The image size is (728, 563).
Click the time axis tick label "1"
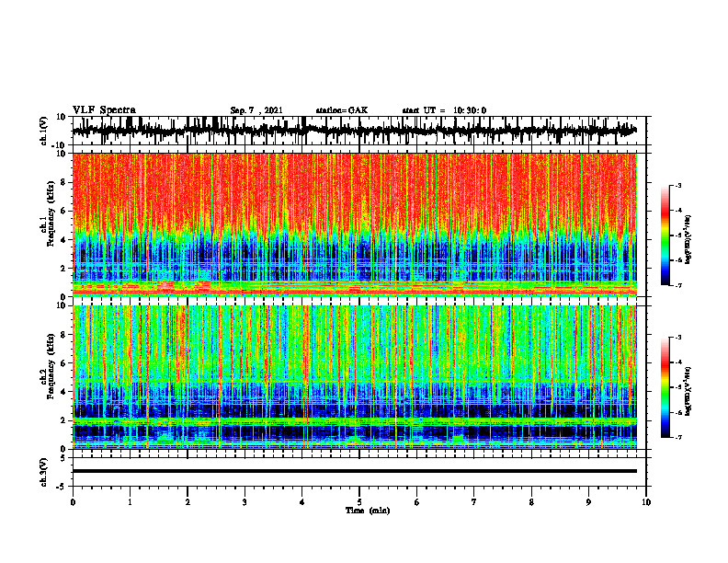(130, 502)
